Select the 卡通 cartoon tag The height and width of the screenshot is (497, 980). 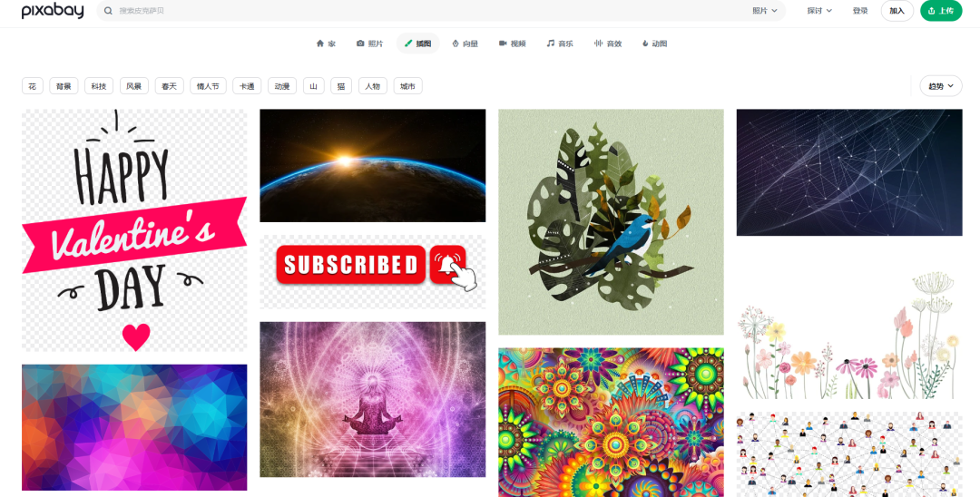pos(247,86)
